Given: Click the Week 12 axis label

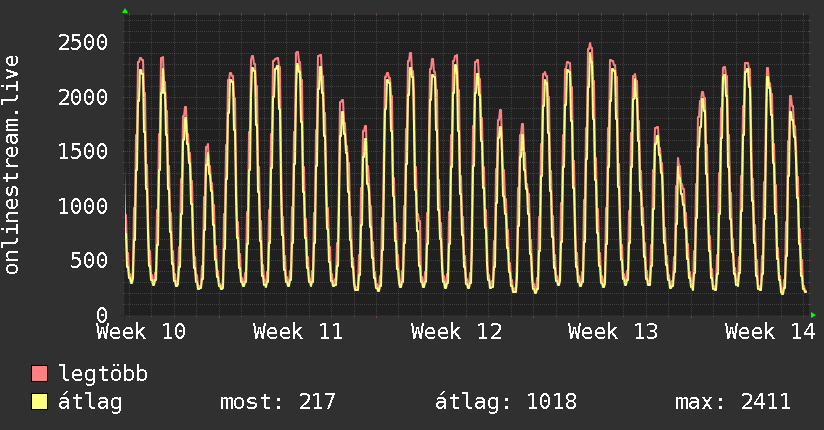Looking at the screenshot, I should pos(456,332).
